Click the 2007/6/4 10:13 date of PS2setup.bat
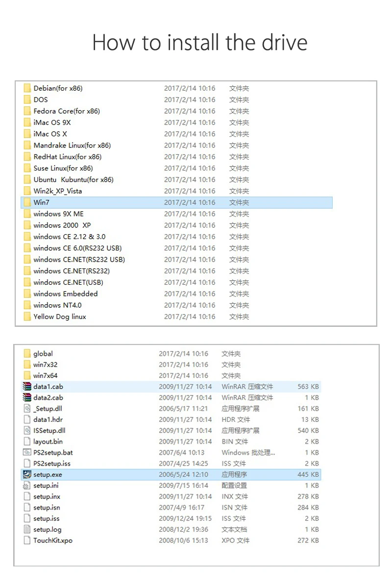The width and height of the screenshot is (392, 588). point(182,452)
